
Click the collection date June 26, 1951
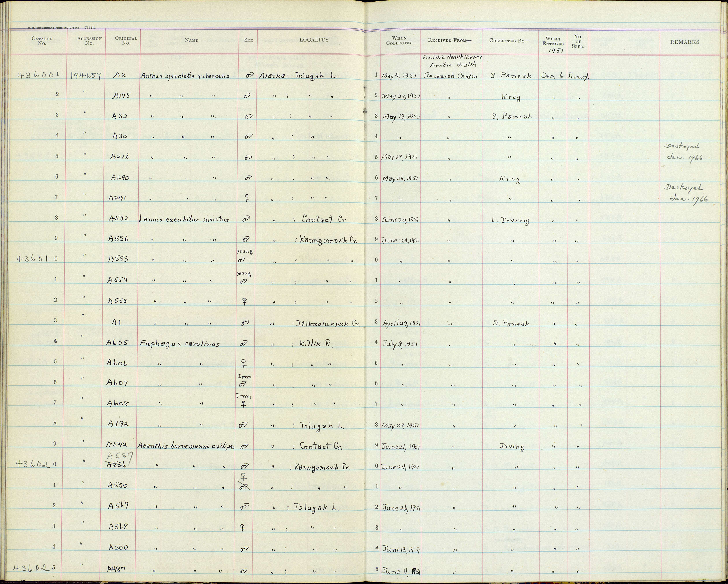(401, 508)
